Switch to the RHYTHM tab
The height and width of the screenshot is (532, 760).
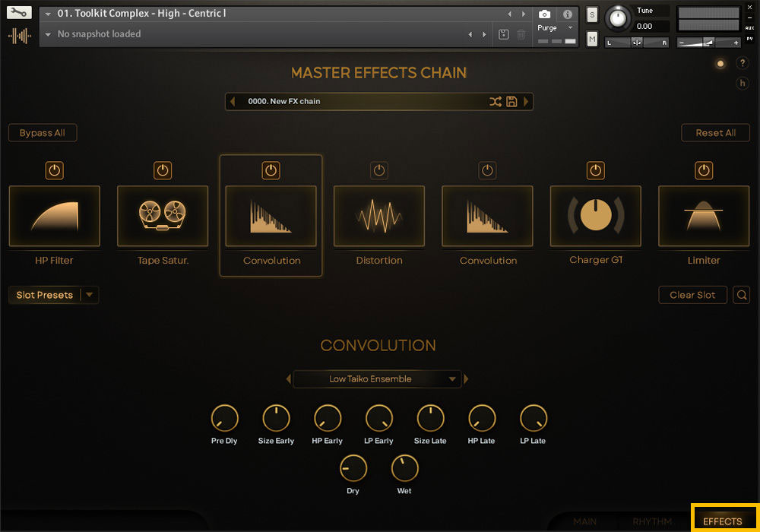tap(651, 521)
